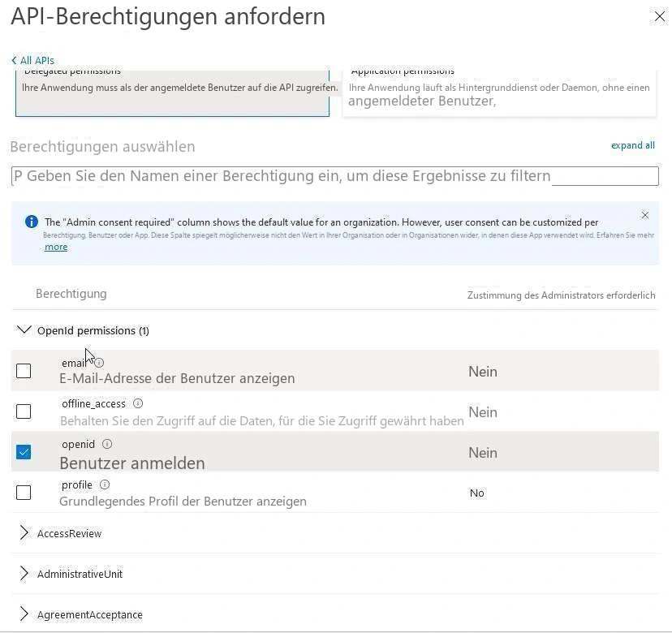
Task: Click the blue info icon in the banner
Action: point(32,222)
